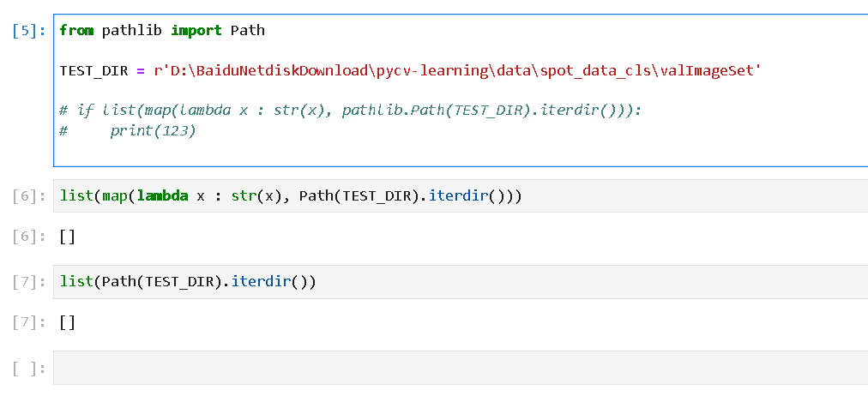The width and height of the screenshot is (868, 402).
Task: Select code cell 7 with list(Path(TEST_DIR)
Action: pyautogui.click(x=461, y=282)
